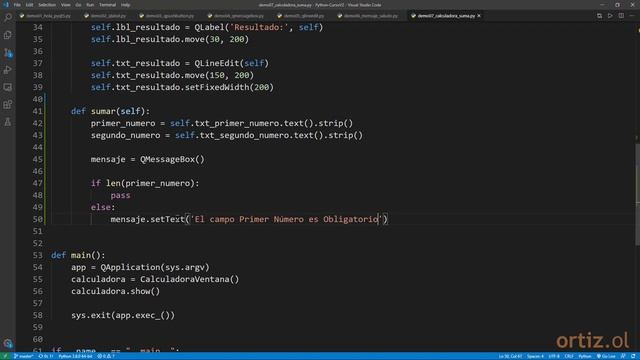Click 'mensaje.setText' on line 50
The height and width of the screenshot is (360, 640).
coord(147,220)
